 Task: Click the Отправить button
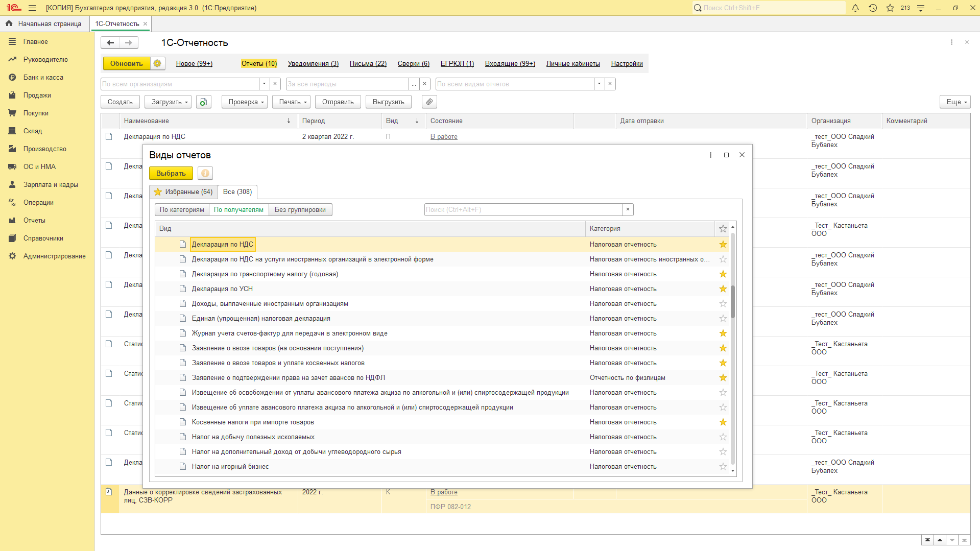[x=338, y=102]
